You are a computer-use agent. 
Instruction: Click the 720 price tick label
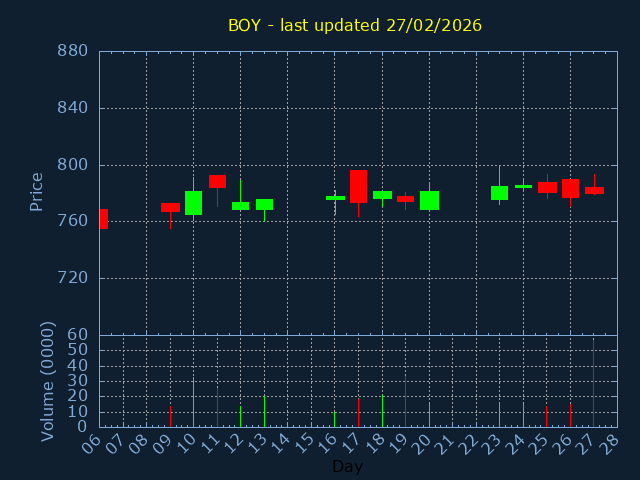pyautogui.click(x=72, y=278)
